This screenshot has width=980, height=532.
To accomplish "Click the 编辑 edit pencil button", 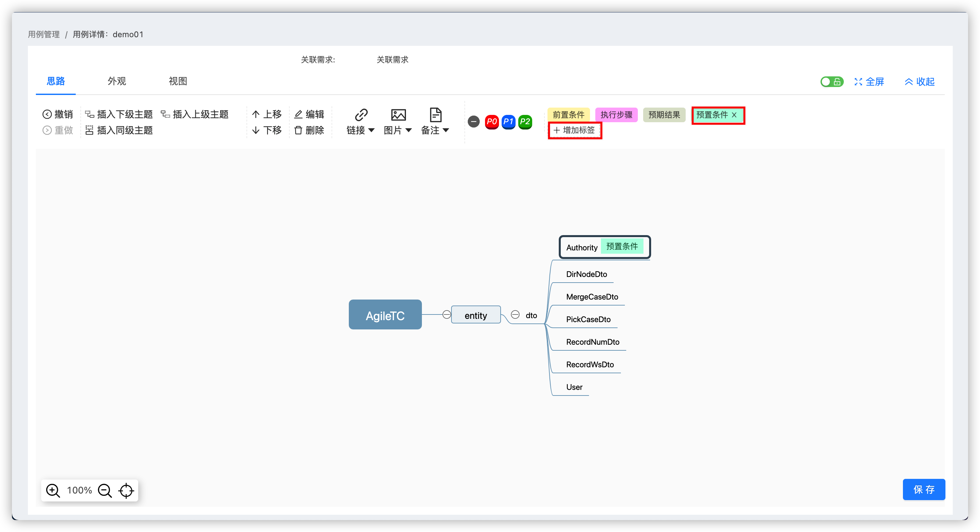I will point(309,114).
